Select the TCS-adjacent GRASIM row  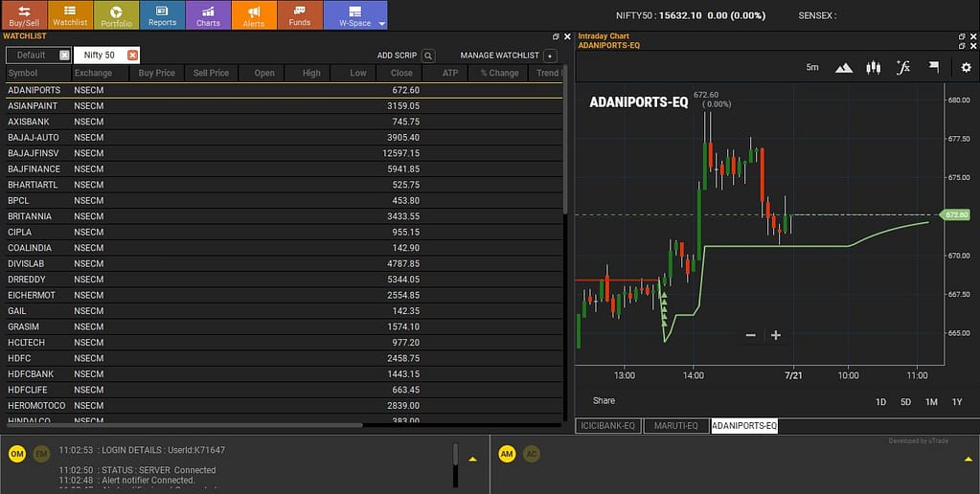click(285, 326)
